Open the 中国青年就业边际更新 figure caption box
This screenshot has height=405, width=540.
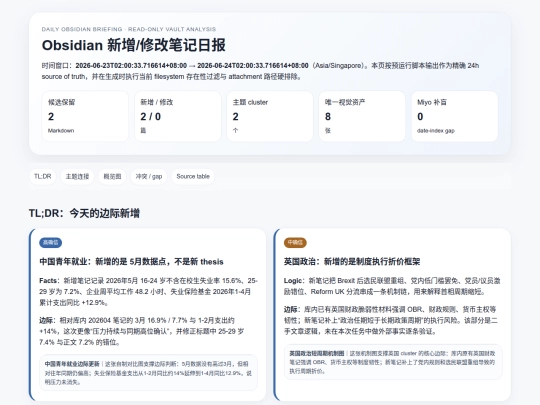click(x=148, y=373)
